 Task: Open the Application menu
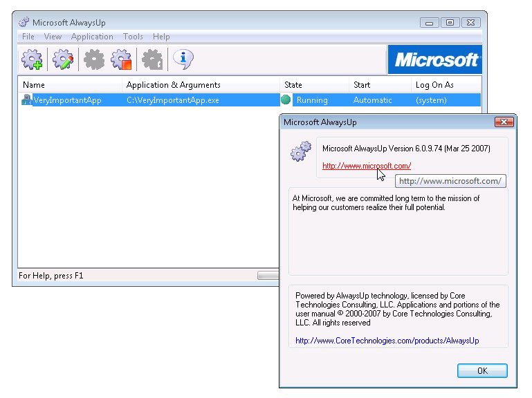coord(92,37)
